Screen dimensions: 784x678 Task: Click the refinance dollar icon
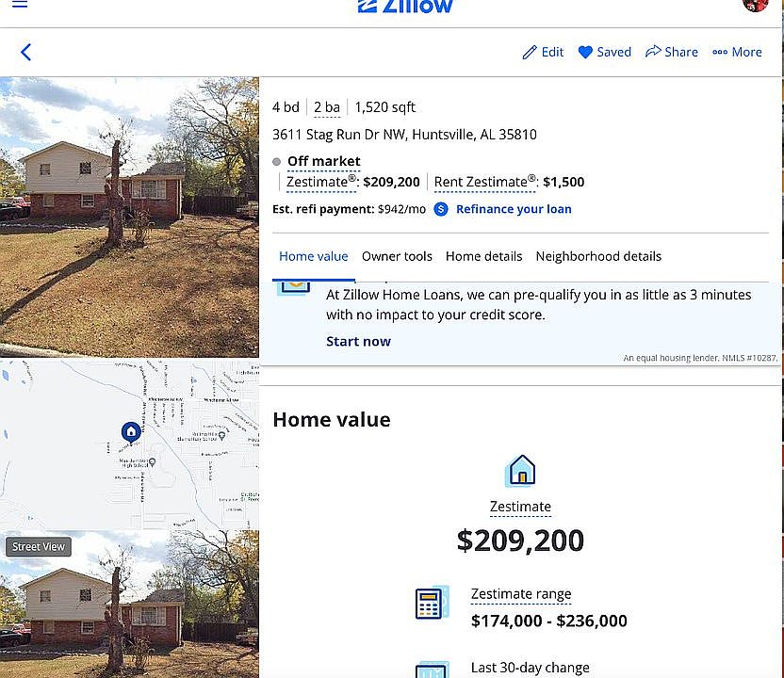pos(441,209)
